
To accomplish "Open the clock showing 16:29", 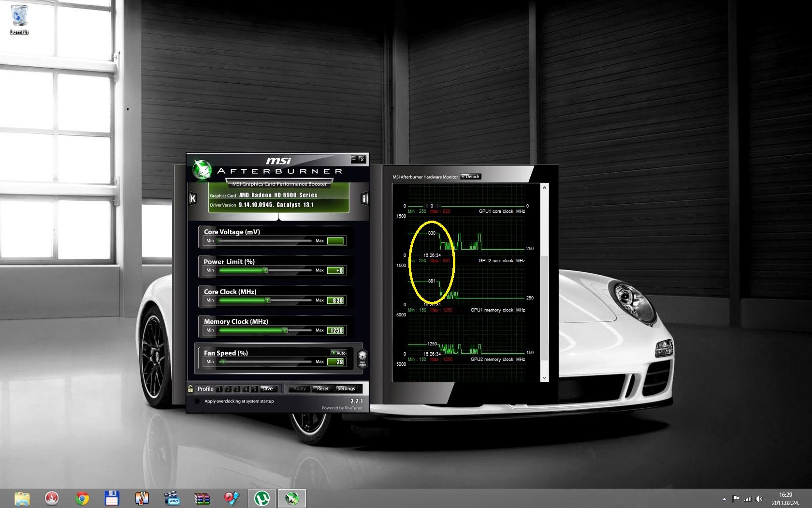I will tap(785, 499).
